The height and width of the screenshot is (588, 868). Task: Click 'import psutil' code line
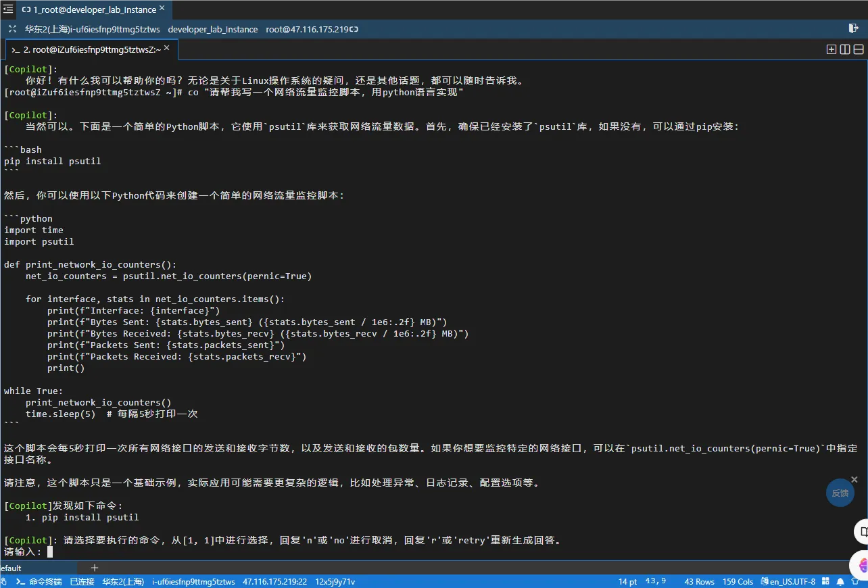[39, 241]
